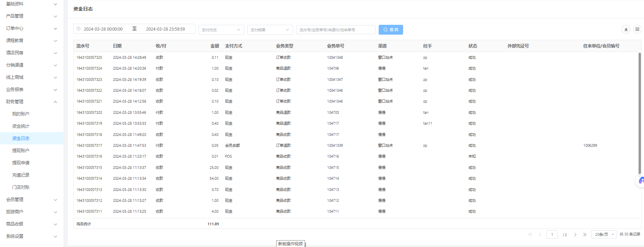Open the 支付结果 dropdown filter

[270, 30]
